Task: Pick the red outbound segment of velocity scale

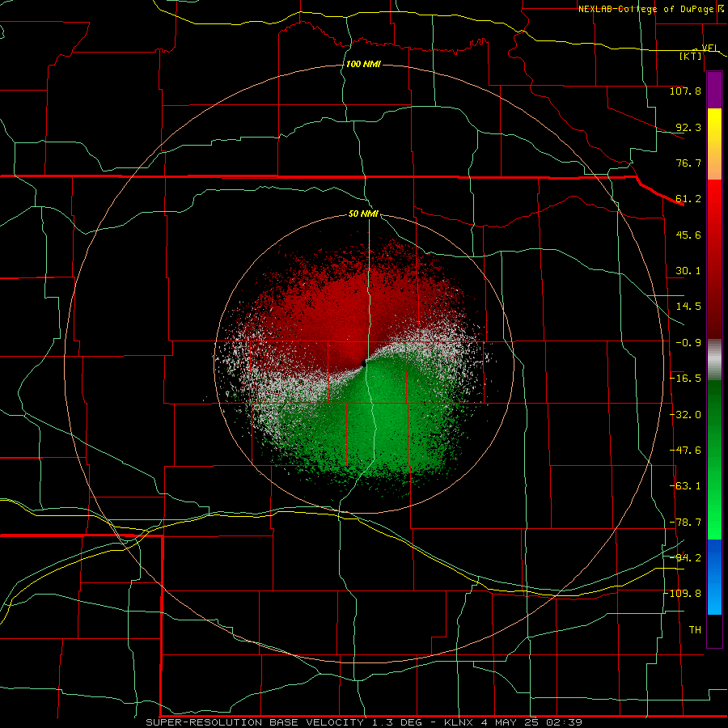Action: click(714, 259)
